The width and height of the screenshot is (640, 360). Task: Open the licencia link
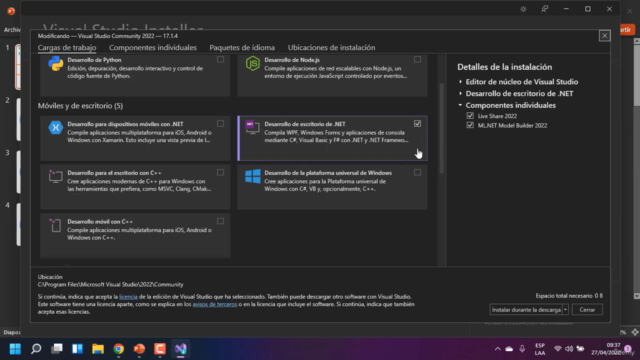click(x=128, y=297)
